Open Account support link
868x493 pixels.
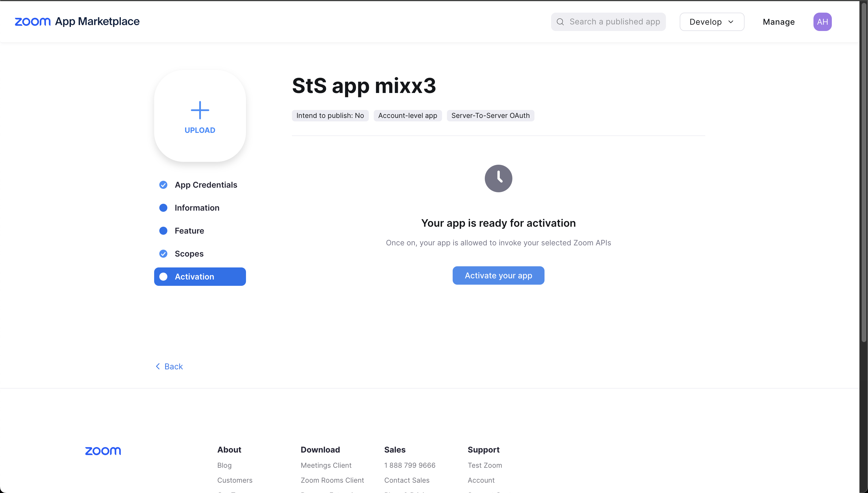pyautogui.click(x=481, y=480)
